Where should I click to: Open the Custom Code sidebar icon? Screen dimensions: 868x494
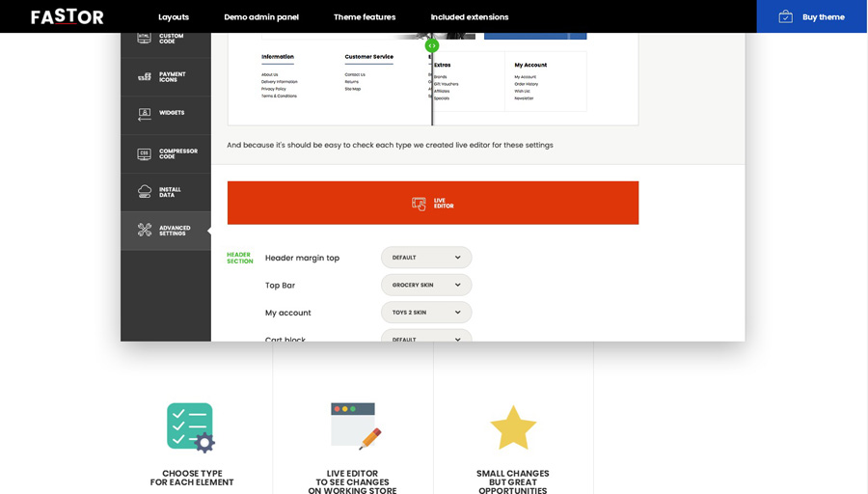tap(144, 38)
